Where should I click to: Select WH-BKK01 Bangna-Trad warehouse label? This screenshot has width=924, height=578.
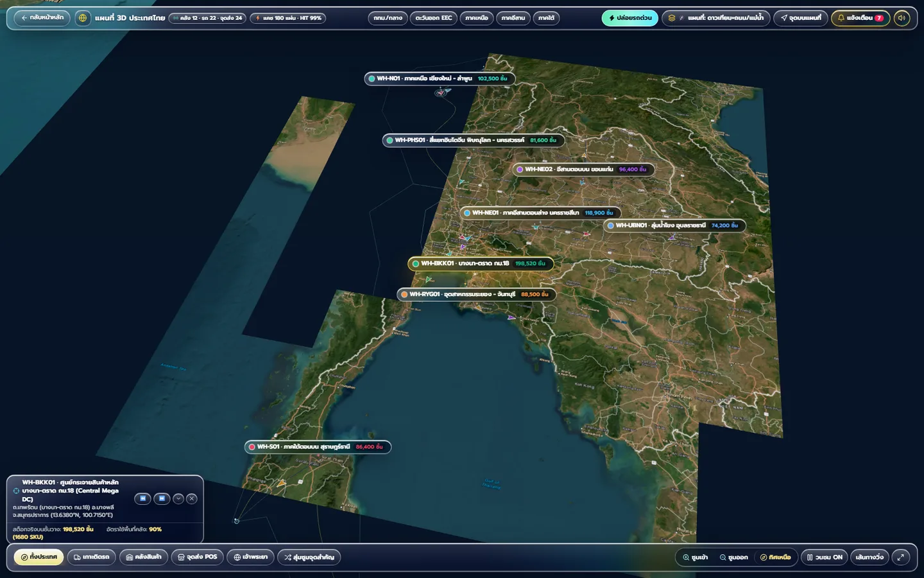[481, 263]
